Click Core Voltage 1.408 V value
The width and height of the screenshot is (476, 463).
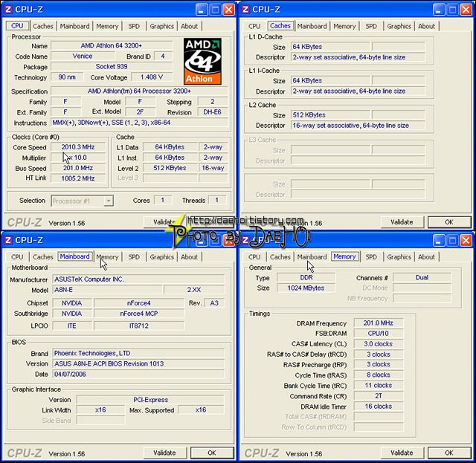152,77
